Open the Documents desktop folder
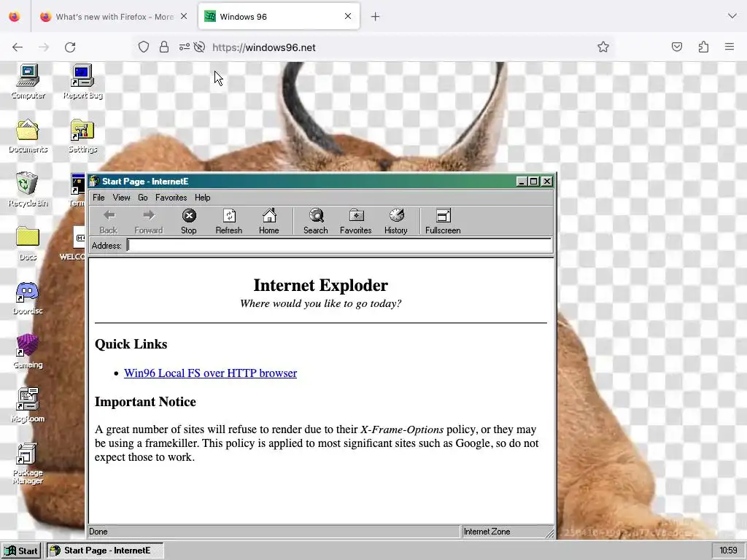This screenshot has height=560, width=747. (x=28, y=136)
